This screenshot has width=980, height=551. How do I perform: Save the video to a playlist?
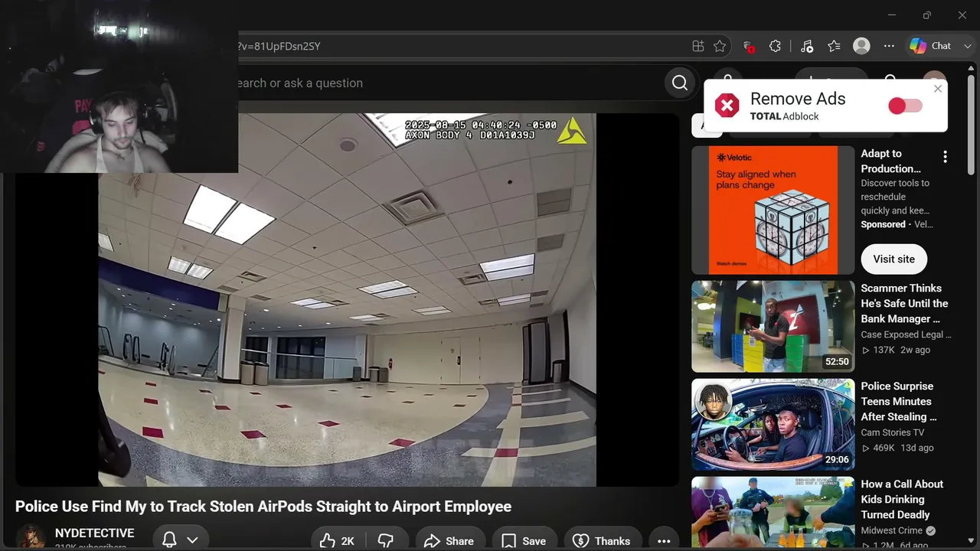[524, 540]
